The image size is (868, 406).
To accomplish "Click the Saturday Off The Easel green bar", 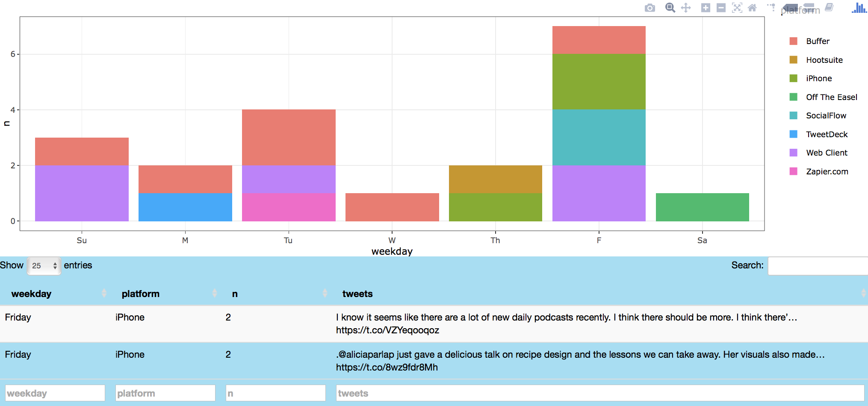I will coord(702,207).
